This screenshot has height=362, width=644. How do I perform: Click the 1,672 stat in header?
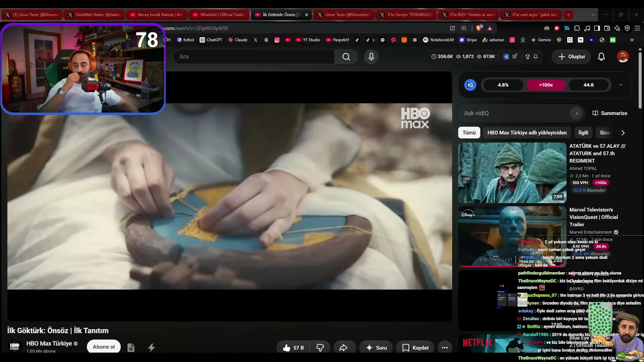click(465, 57)
